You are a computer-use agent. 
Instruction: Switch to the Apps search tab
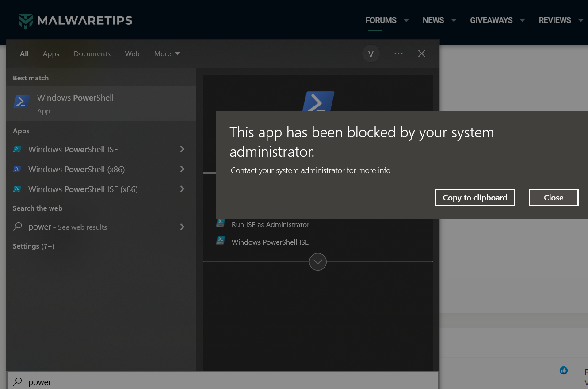coord(51,54)
